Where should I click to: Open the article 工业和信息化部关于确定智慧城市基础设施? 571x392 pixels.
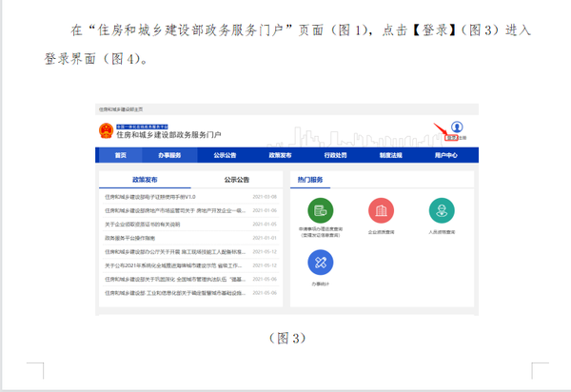pos(175,293)
